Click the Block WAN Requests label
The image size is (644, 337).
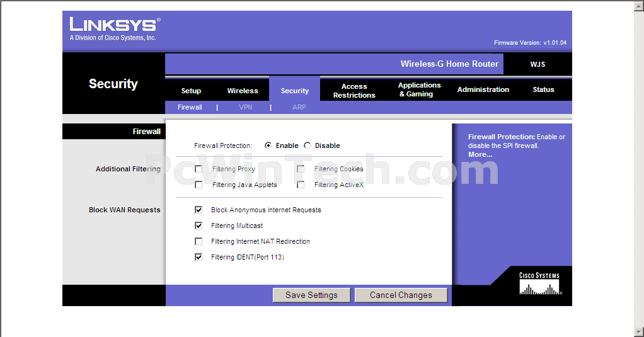[124, 210]
